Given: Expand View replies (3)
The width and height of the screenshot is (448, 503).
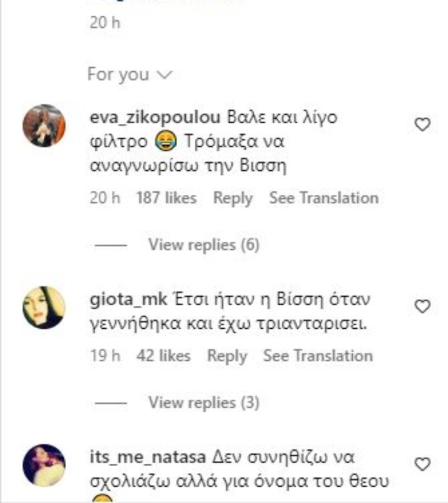Looking at the screenshot, I should pyautogui.click(x=204, y=403).
